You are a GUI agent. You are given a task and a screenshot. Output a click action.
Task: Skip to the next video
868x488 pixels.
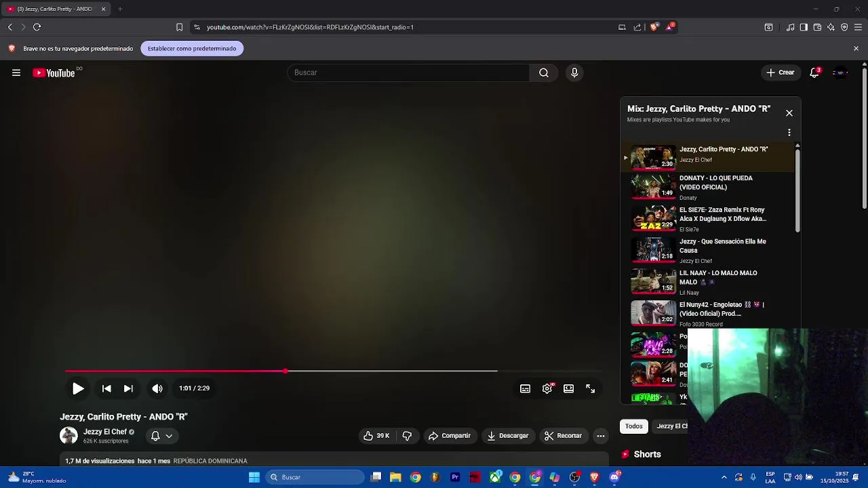pos(128,388)
